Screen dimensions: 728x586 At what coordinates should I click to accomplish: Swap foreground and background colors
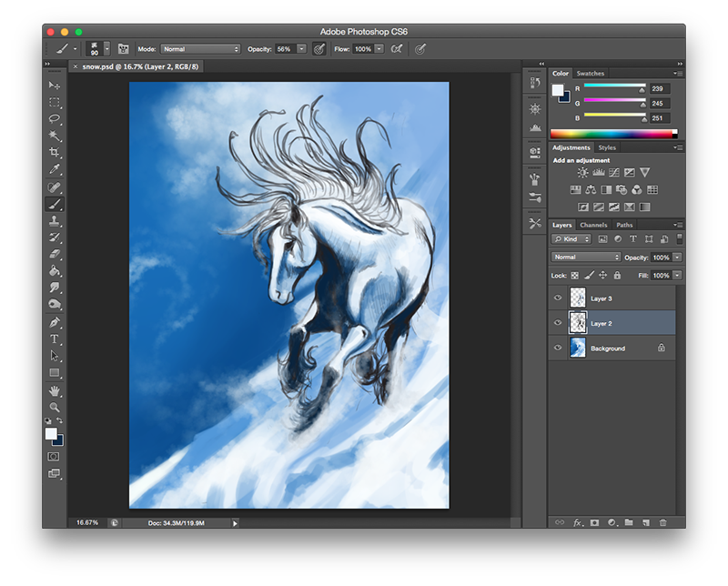pyautogui.click(x=59, y=420)
